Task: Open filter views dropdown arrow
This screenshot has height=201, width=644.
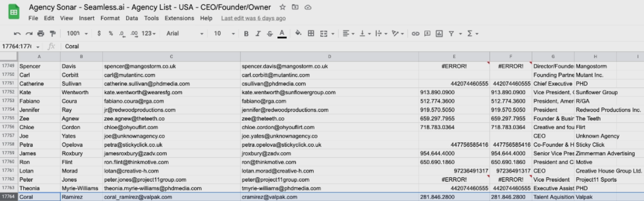Action: [x=460, y=34]
